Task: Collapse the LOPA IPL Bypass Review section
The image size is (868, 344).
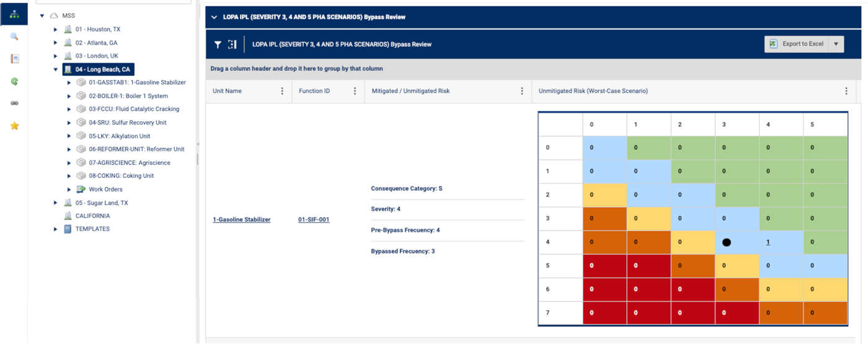Action: (214, 17)
